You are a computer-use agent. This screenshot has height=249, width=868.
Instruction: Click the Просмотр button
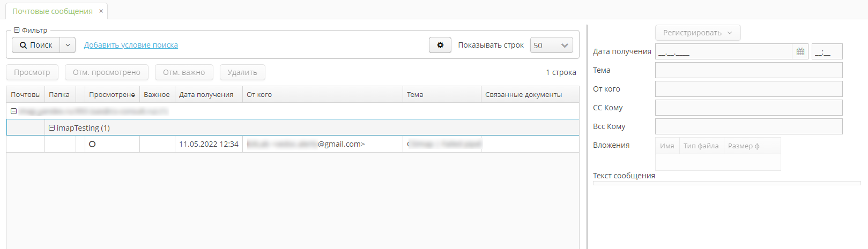point(32,72)
